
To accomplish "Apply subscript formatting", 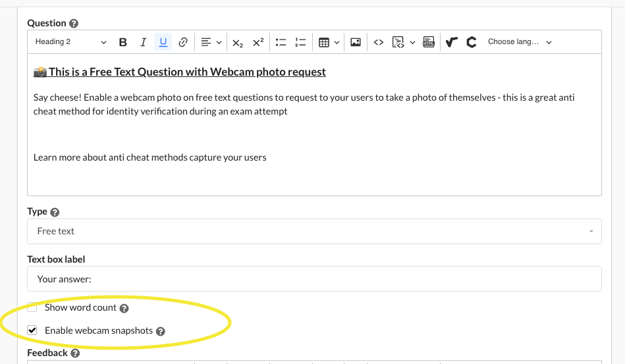I will (x=238, y=42).
